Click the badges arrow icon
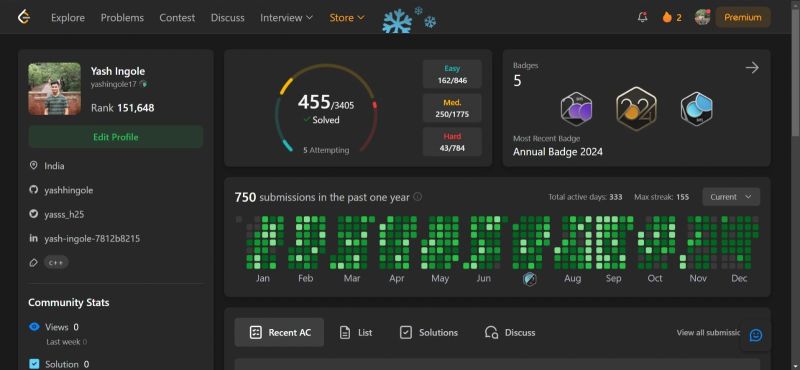 tap(752, 68)
